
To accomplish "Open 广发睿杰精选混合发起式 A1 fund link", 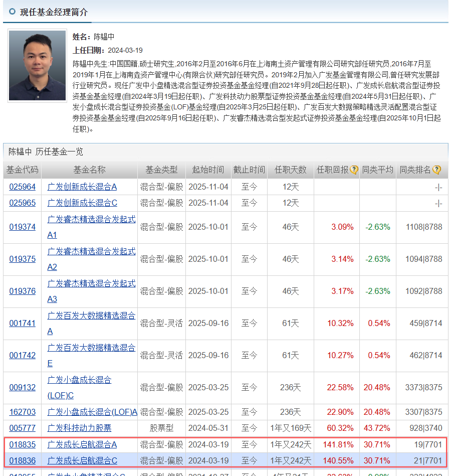I will pos(91,227).
